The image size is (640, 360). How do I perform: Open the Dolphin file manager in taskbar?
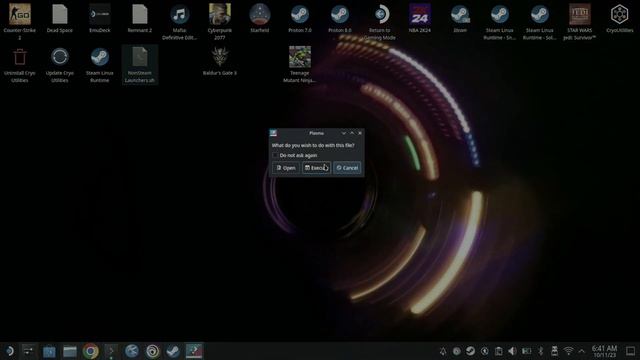coord(70,351)
